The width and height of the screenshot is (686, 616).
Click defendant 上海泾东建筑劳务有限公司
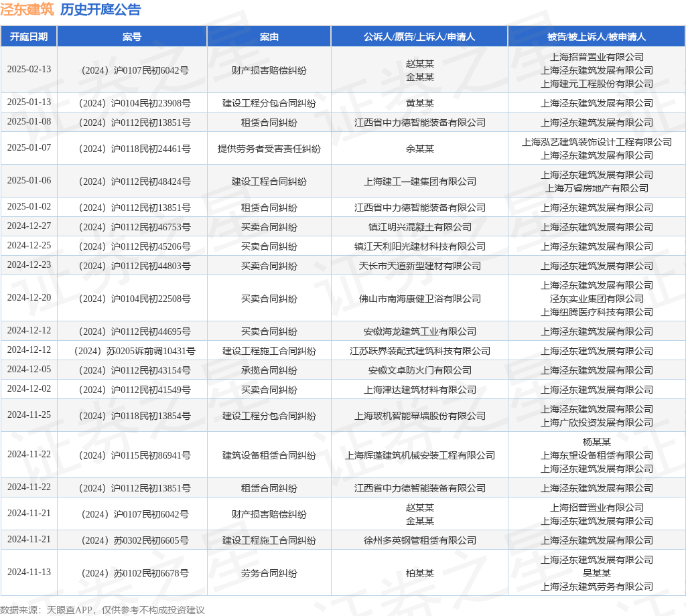(597, 587)
